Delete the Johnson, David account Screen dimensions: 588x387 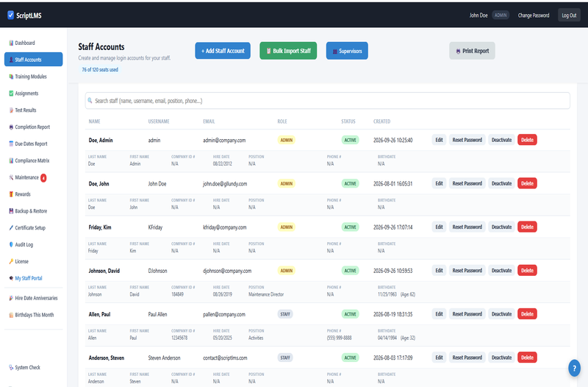coord(527,270)
